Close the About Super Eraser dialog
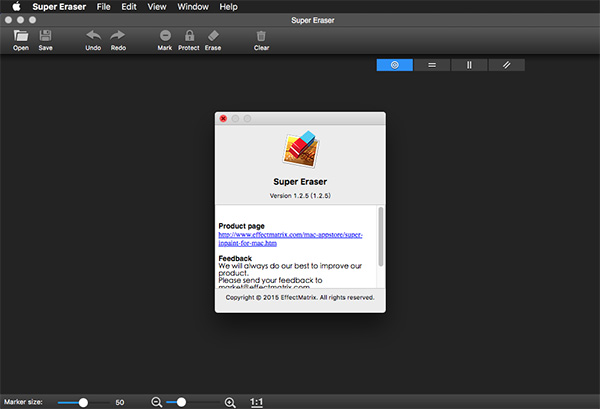The image size is (600, 409). click(223, 119)
